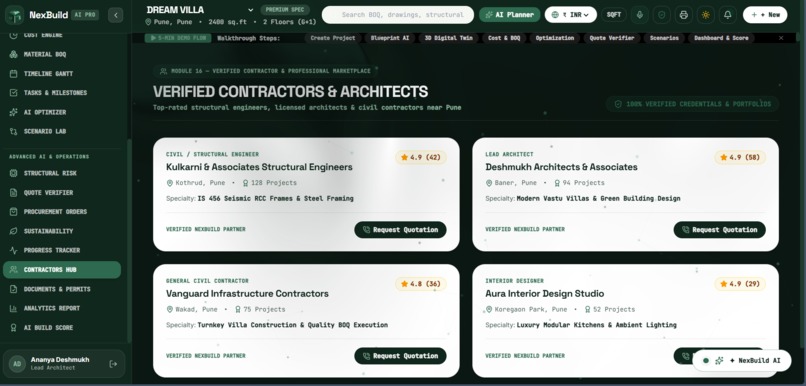Open Structural Risk in sidebar

(x=62, y=173)
